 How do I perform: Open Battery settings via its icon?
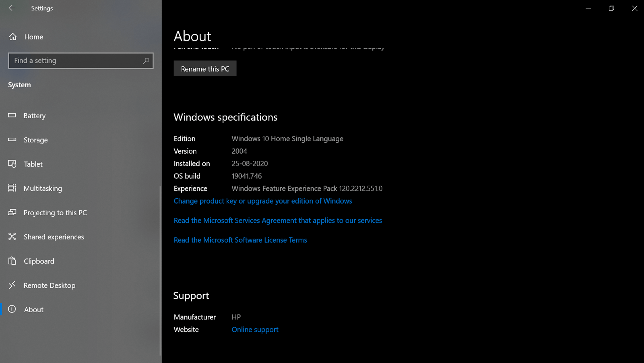tap(12, 115)
